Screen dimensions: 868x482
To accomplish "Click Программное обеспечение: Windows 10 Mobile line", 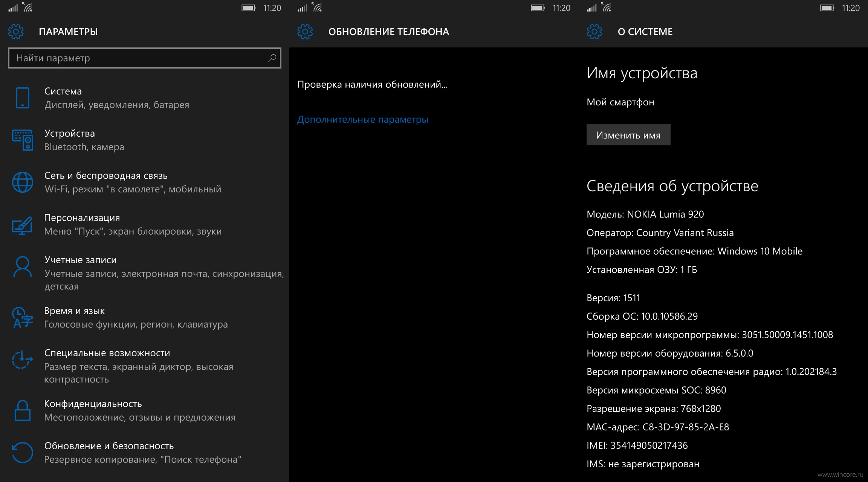I will click(x=694, y=251).
